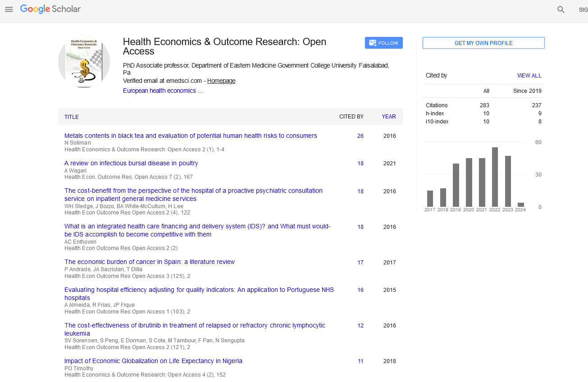588x382 pixels.
Task: Open article on metals in black tea
Action: pos(191,136)
